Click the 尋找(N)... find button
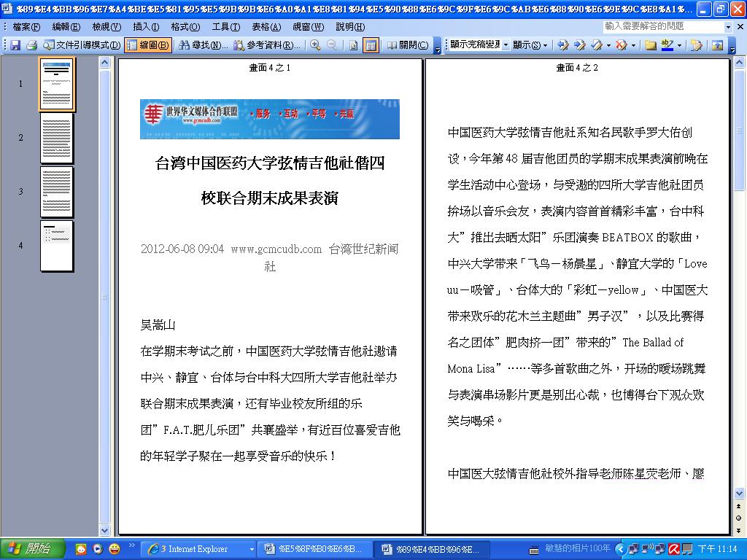The image size is (747, 560). tap(203, 45)
